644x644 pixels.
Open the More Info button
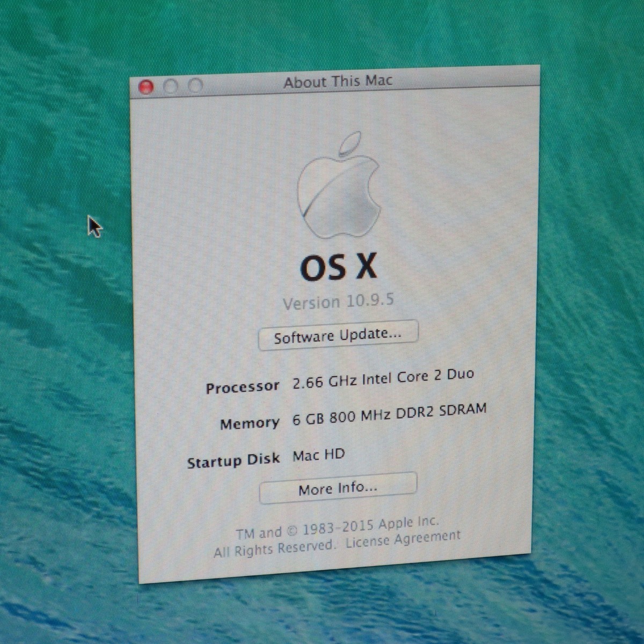click(338, 488)
